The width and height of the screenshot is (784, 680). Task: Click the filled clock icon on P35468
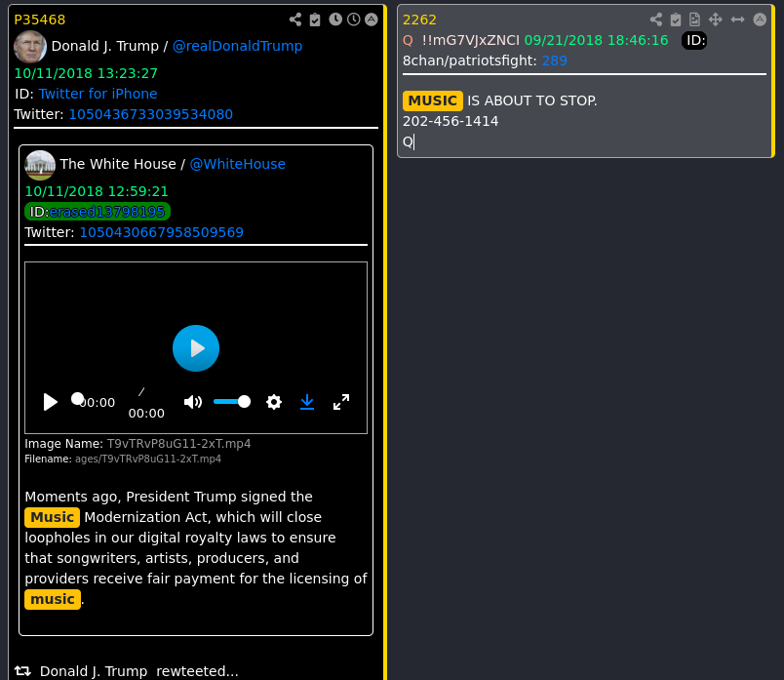point(335,20)
